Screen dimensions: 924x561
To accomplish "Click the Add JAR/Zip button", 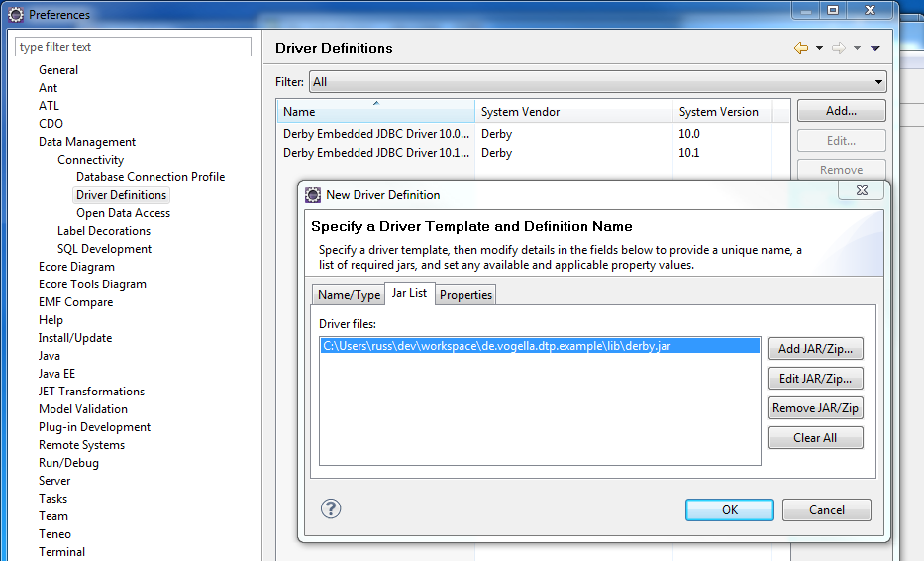I will click(815, 349).
